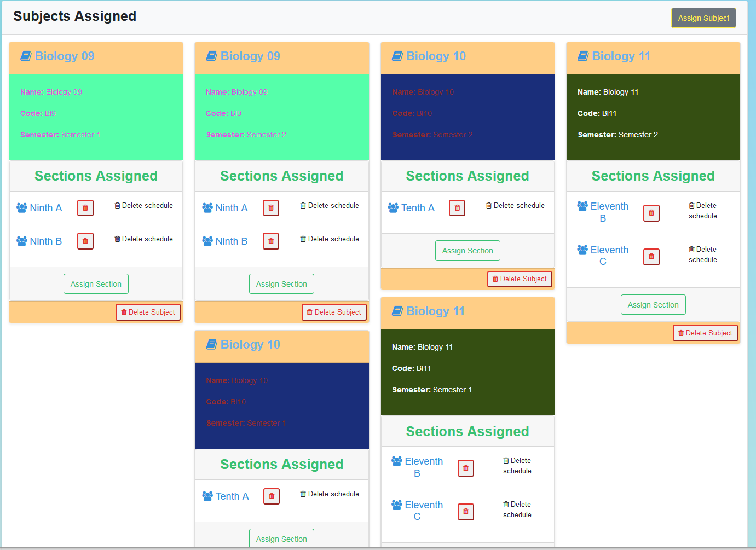Click trash icon for Tenth A in Biology 10 Semester 2
This screenshot has width=756, height=550.
click(457, 208)
